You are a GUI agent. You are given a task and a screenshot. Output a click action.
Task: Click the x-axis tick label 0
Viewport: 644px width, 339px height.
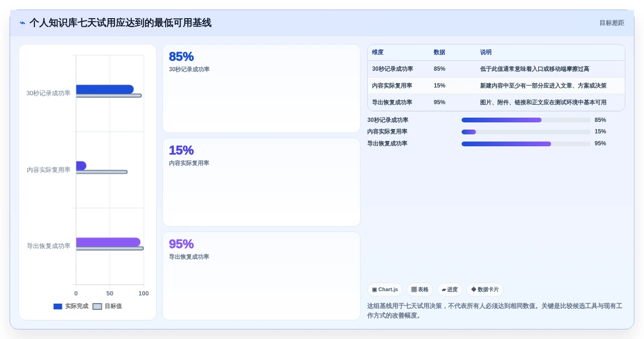click(x=76, y=294)
